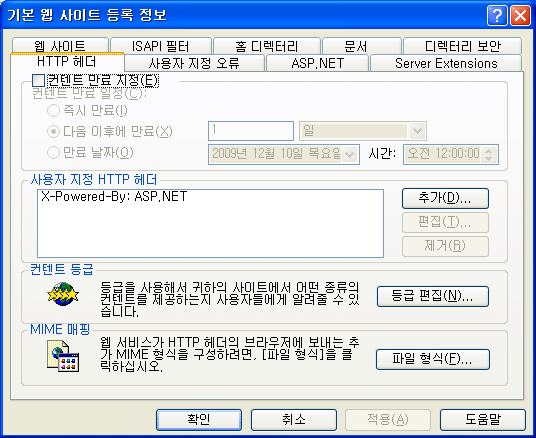Open the 사용자 지정 오류 tab
536x438 pixels.
195,63
